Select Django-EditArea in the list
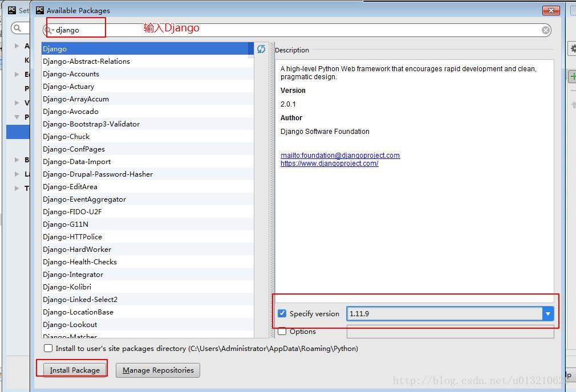The width and height of the screenshot is (576, 392). (x=148, y=186)
